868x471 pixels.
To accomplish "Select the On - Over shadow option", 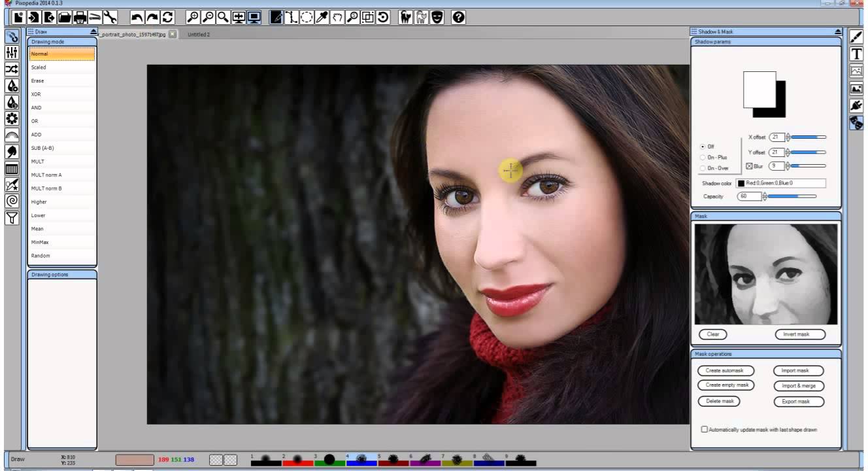I will pyautogui.click(x=703, y=168).
